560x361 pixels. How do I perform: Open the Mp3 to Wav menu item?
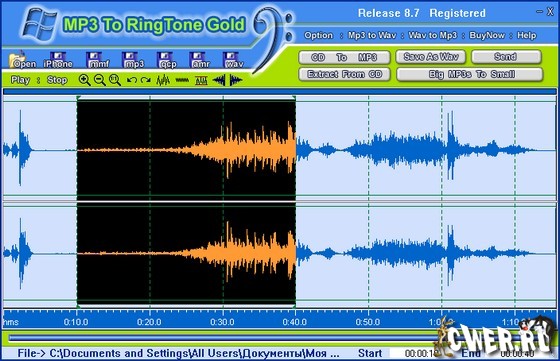(372, 35)
